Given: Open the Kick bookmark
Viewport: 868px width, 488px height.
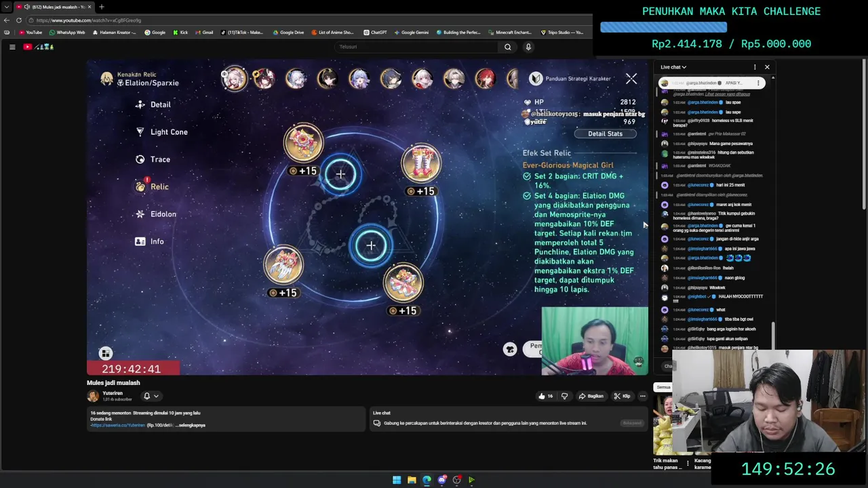Looking at the screenshot, I should [x=180, y=33].
